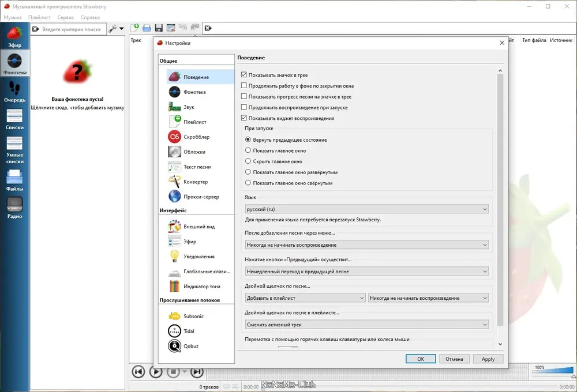Open the русский (ru) language dropdown

[x=367, y=209]
